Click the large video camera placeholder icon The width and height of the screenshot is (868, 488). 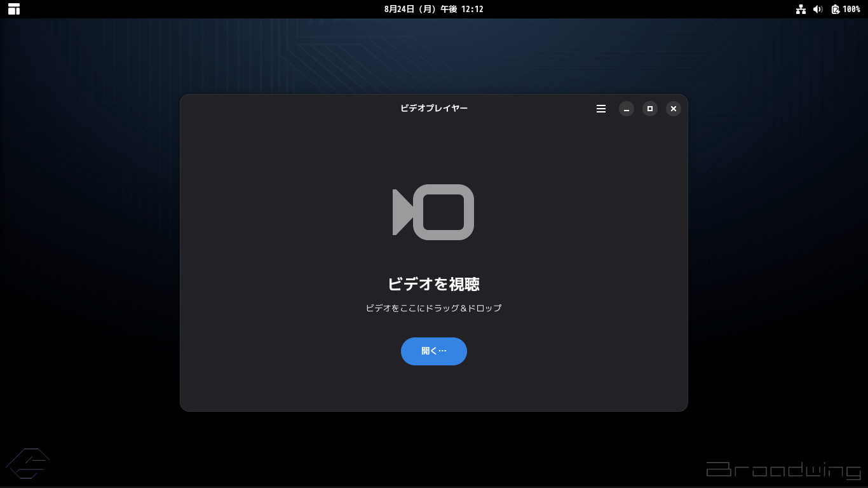(433, 212)
